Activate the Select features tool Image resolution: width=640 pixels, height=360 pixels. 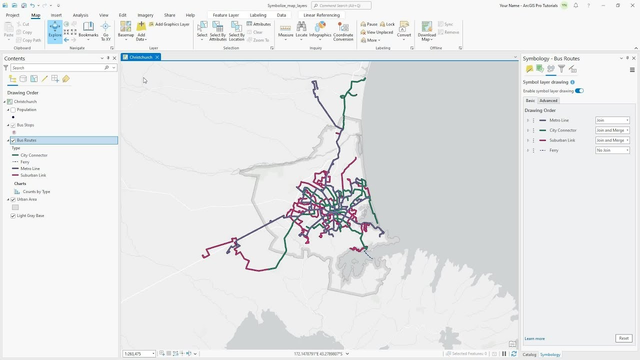[202, 31]
